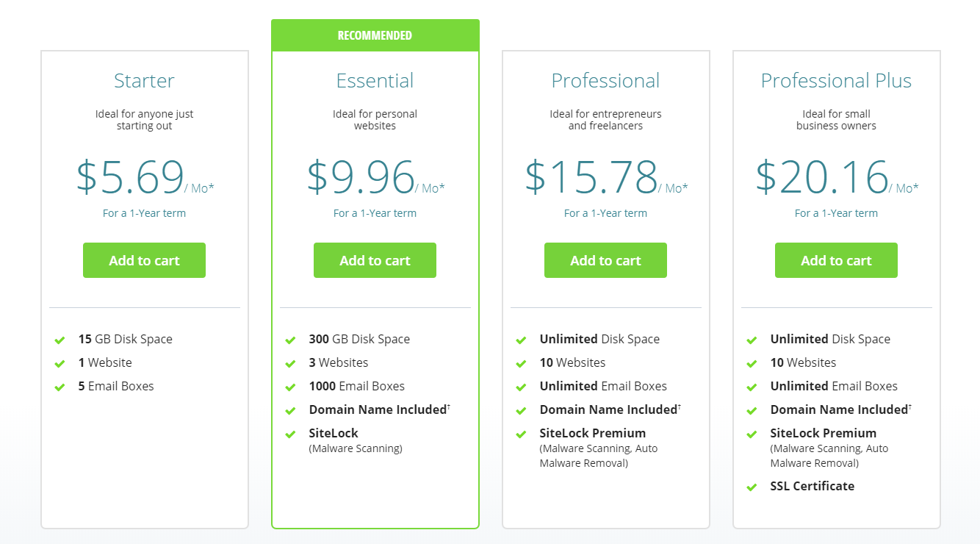Click the checkmark next to 5 Email Boxes
The width and height of the screenshot is (980, 544).
coord(60,387)
